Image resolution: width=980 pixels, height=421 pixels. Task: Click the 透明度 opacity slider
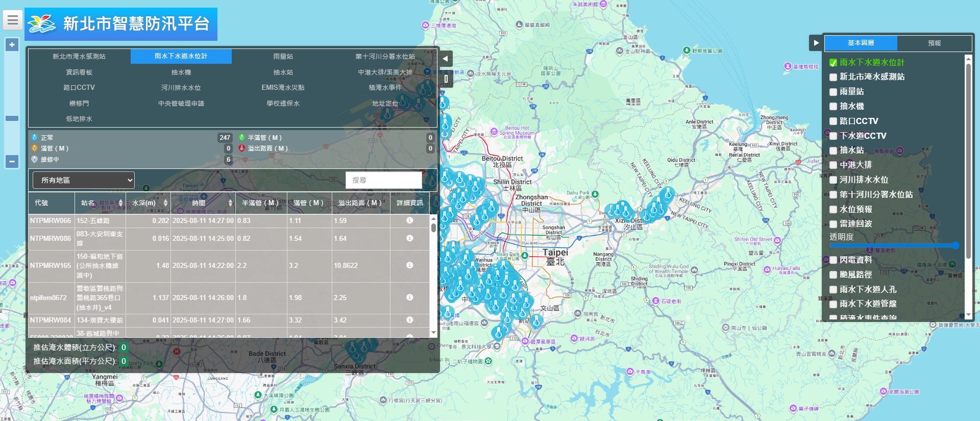click(893, 245)
